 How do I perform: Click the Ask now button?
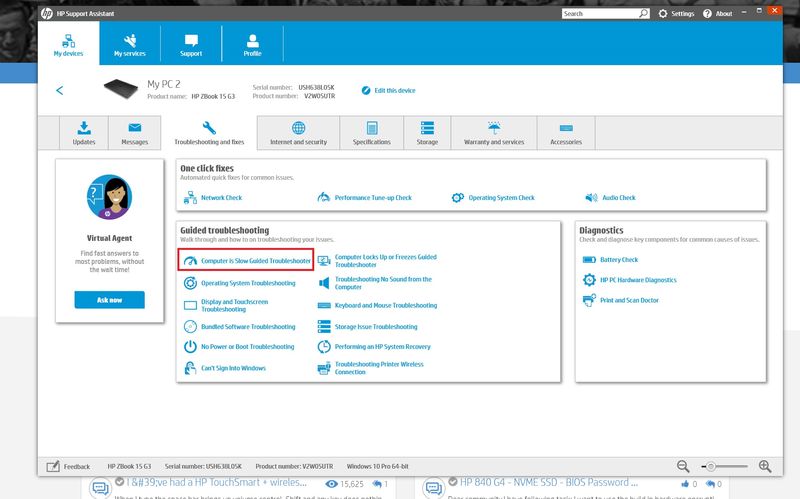tap(109, 300)
